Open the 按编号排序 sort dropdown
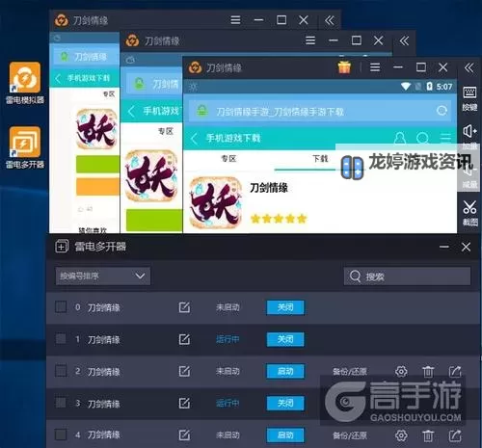The height and width of the screenshot is (448, 482). point(103,276)
